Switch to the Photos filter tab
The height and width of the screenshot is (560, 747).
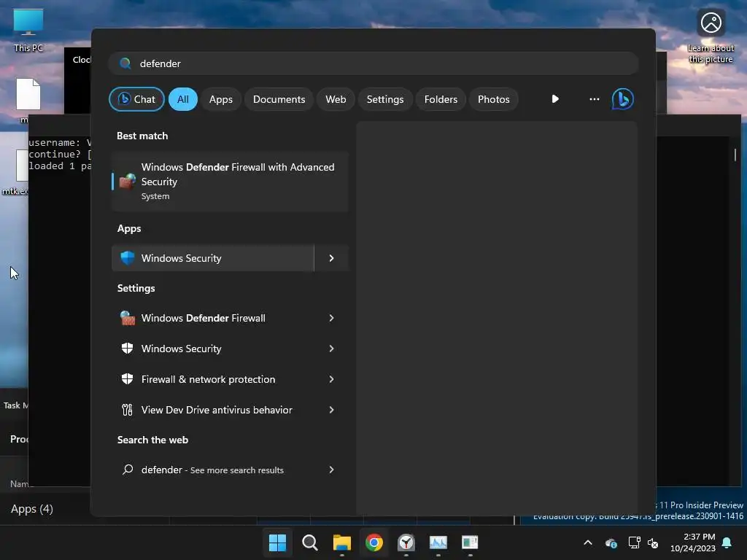pos(494,99)
